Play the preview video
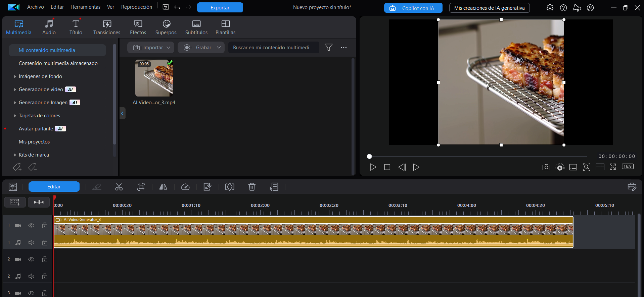This screenshot has width=644, height=297. (x=373, y=167)
